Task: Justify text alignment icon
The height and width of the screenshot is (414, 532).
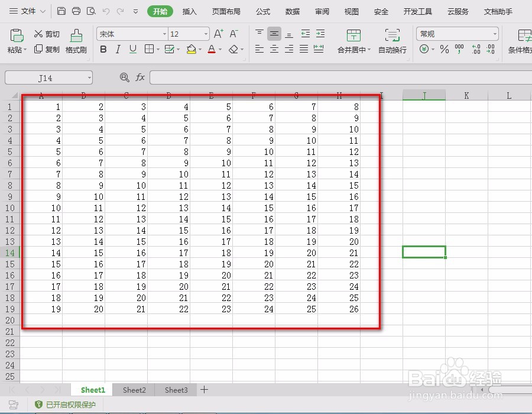Action: pyautogui.click(x=304, y=49)
